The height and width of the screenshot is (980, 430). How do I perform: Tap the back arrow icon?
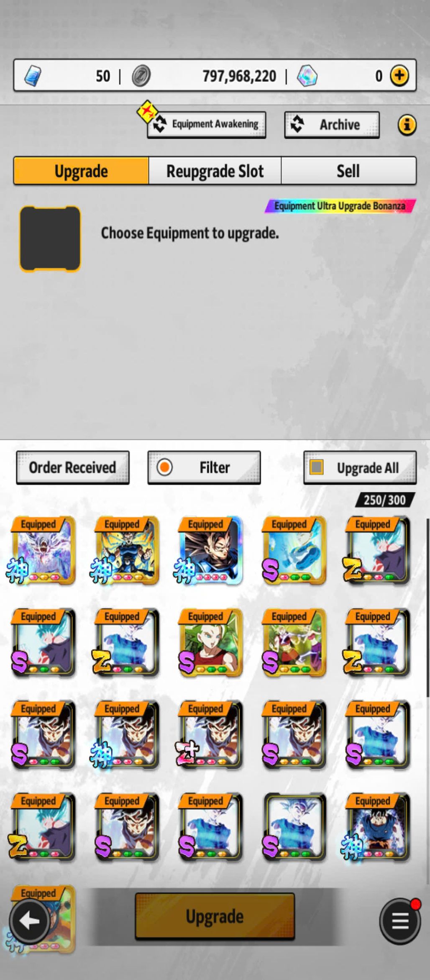point(30,921)
